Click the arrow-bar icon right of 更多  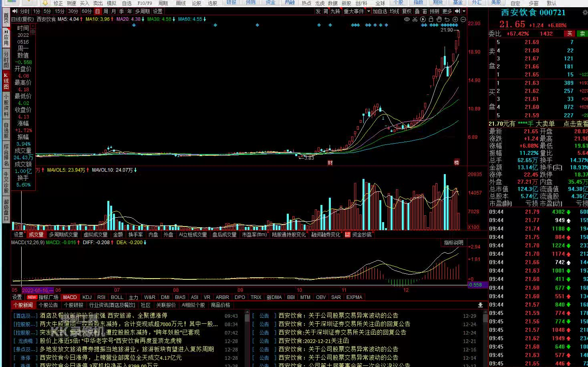click(457, 11)
